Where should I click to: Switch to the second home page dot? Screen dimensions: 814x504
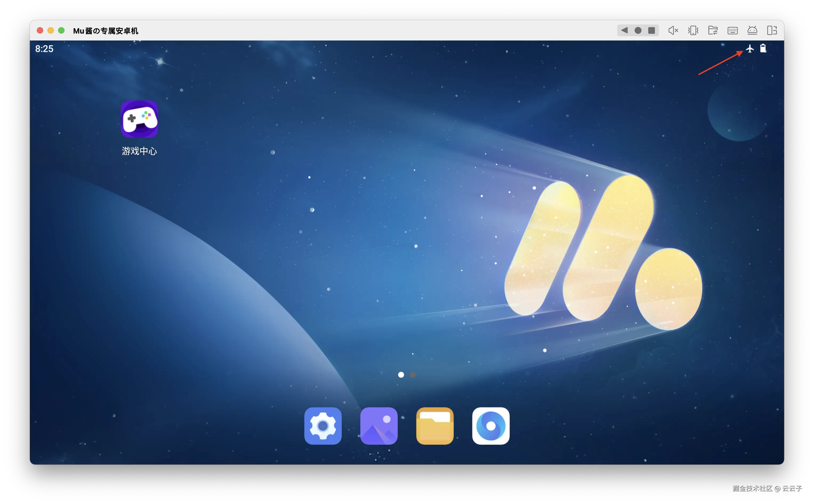point(413,375)
